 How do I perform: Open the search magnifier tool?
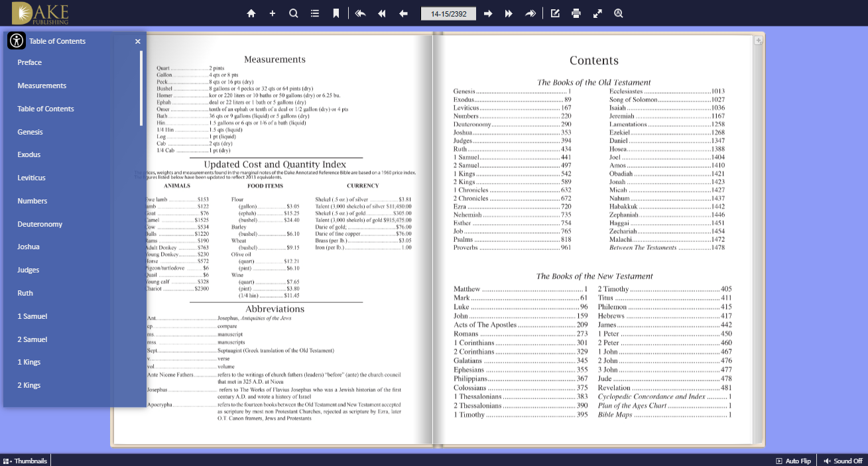click(294, 13)
